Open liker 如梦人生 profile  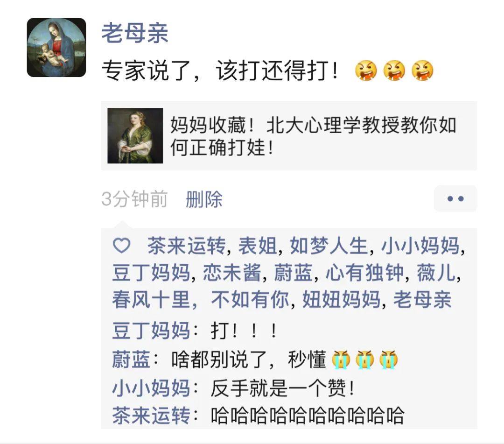click(x=329, y=246)
